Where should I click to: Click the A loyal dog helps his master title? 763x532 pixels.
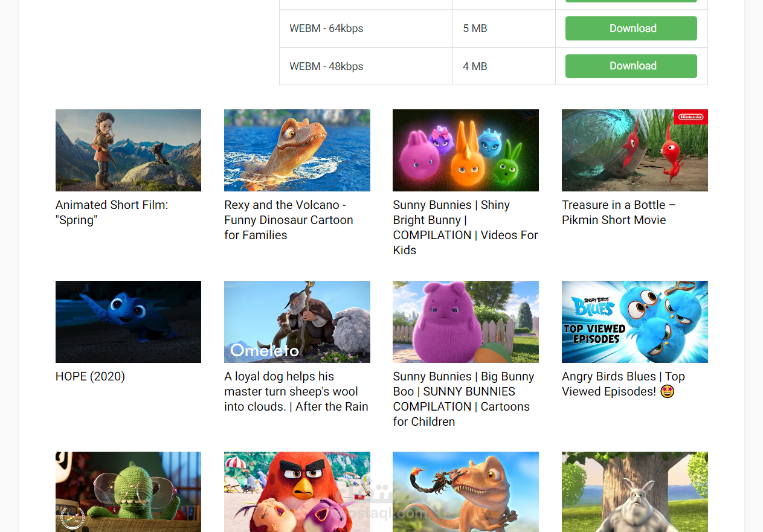296,391
